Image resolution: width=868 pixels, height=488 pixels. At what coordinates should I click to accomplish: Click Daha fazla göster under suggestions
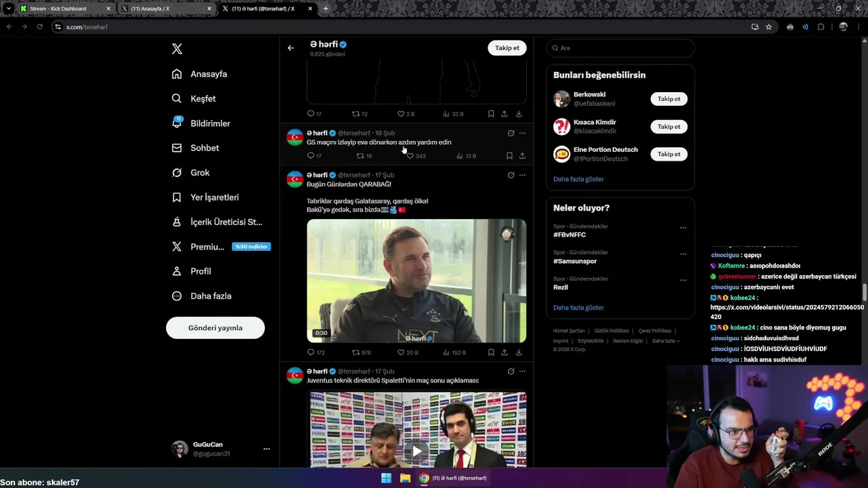coord(578,179)
